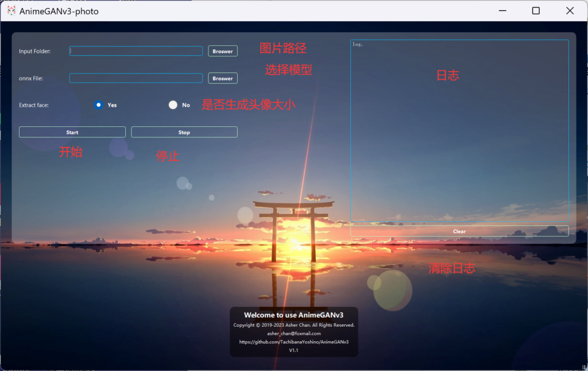The width and height of the screenshot is (588, 371).
Task: Select the Yes radio button for Extract face
Action: click(99, 105)
